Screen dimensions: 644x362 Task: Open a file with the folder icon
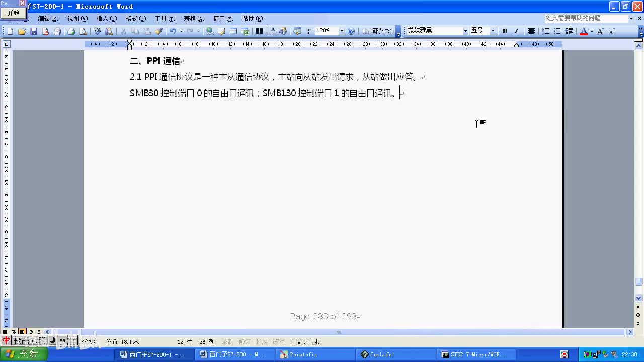(22, 31)
